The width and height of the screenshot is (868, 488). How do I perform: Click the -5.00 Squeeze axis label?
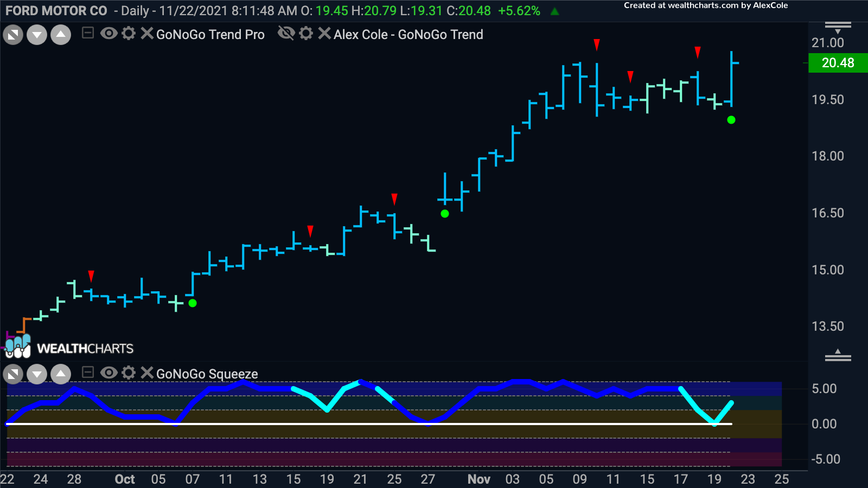(826, 459)
